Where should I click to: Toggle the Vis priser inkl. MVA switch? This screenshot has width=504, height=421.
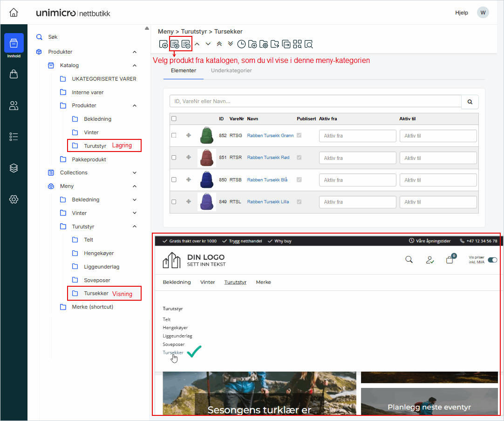tap(492, 260)
